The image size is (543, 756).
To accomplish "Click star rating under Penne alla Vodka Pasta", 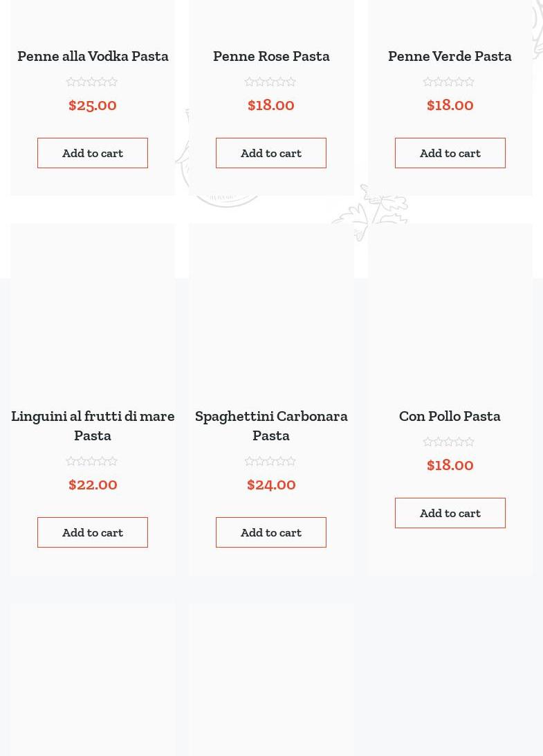I will tap(92, 82).
